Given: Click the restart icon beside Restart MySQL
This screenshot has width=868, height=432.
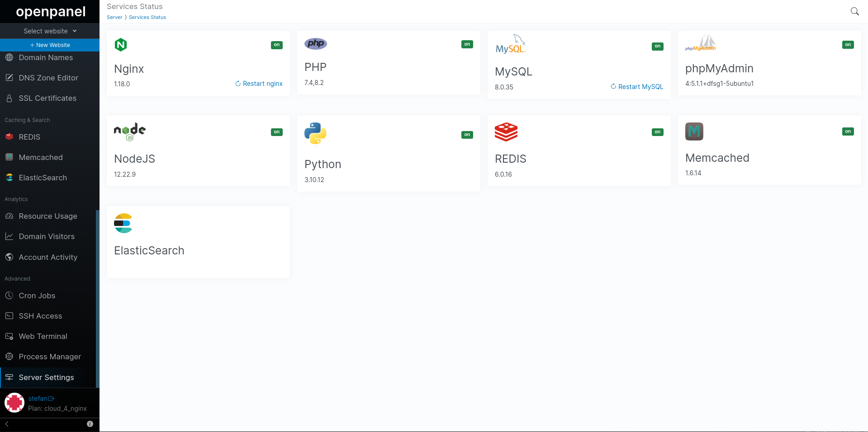Looking at the screenshot, I should pyautogui.click(x=613, y=86).
